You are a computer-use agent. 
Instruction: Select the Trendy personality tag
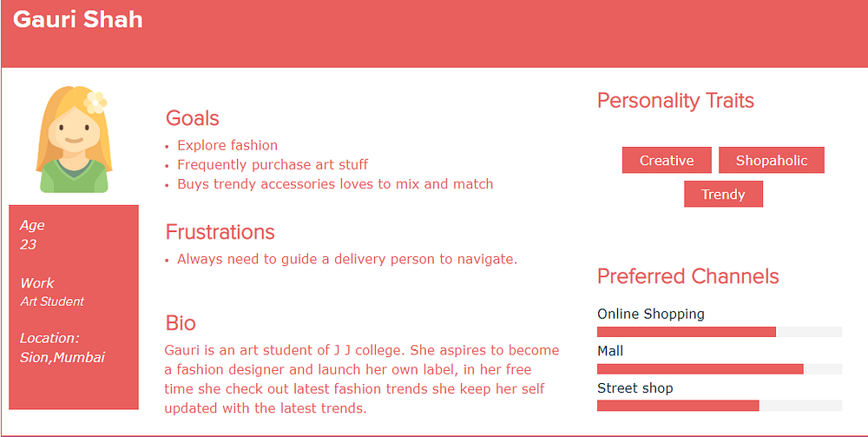[x=723, y=195]
